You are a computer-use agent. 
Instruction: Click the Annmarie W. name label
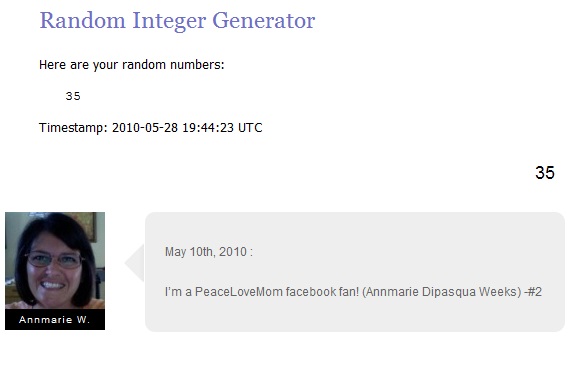pos(55,320)
